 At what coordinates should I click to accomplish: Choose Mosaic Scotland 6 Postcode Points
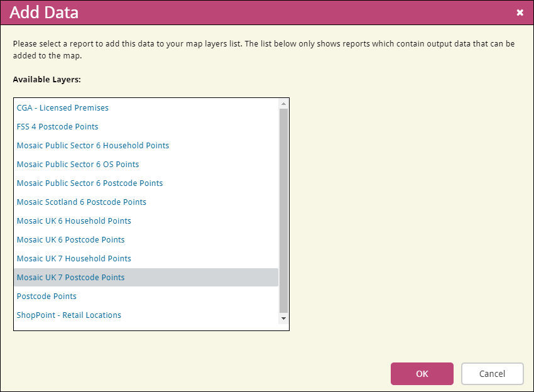[146, 202]
